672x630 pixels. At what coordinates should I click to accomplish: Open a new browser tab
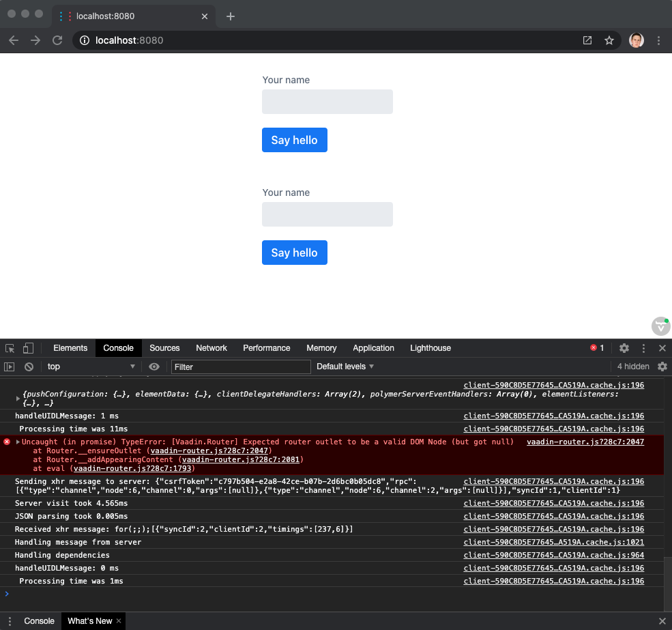[231, 16]
